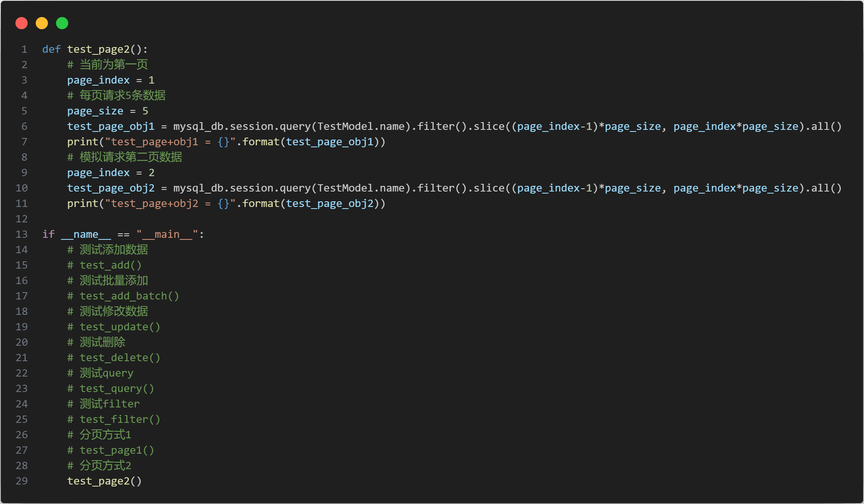Image resolution: width=864 pixels, height=504 pixels.
Task: Click the commented test_filter() line
Action: (114, 420)
